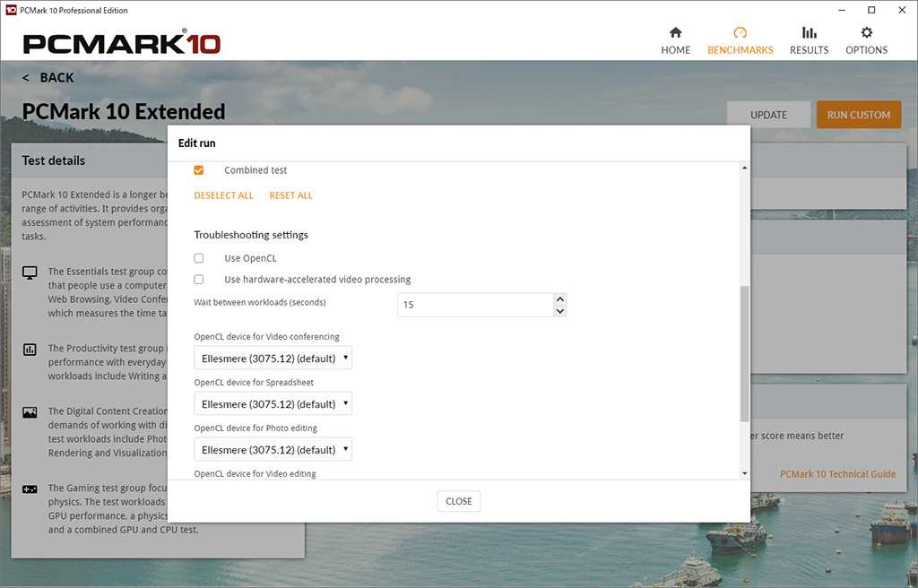Click DESELECT ALL link
The height and width of the screenshot is (588, 918).
223,195
